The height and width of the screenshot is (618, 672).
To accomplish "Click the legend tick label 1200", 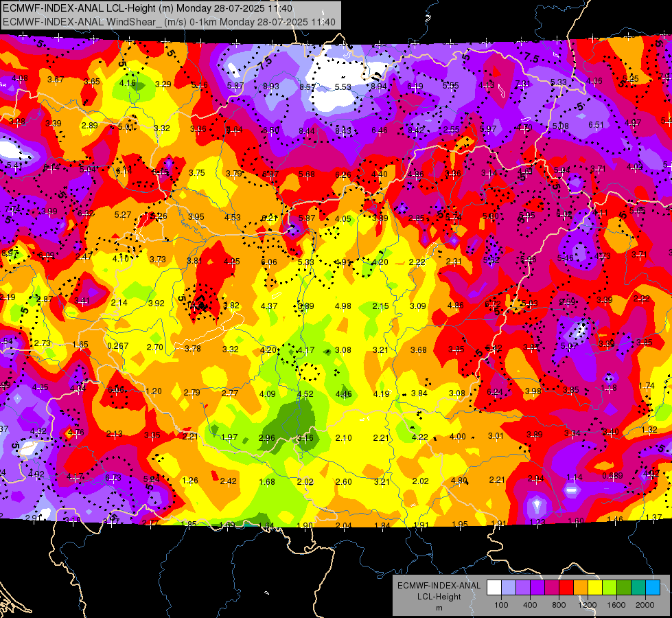I will click(x=588, y=605).
